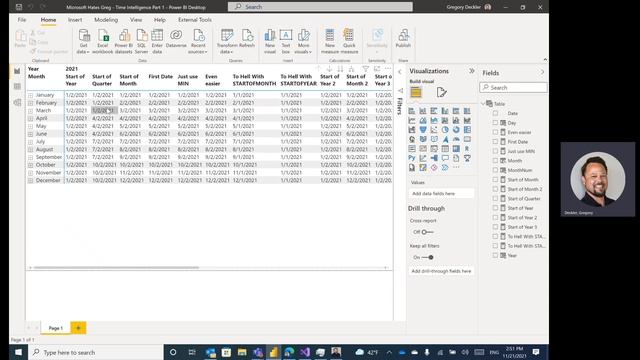This screenshot has width=640, height=360.
Task: Switch to the View ribbon tab
Action: [136, 20]
